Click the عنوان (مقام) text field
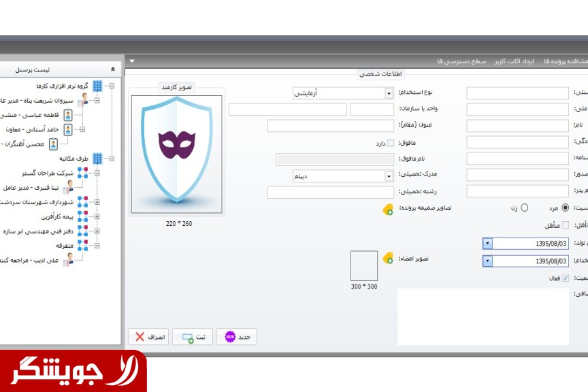Screen dimensions: 588x392 tap(330, 126)
